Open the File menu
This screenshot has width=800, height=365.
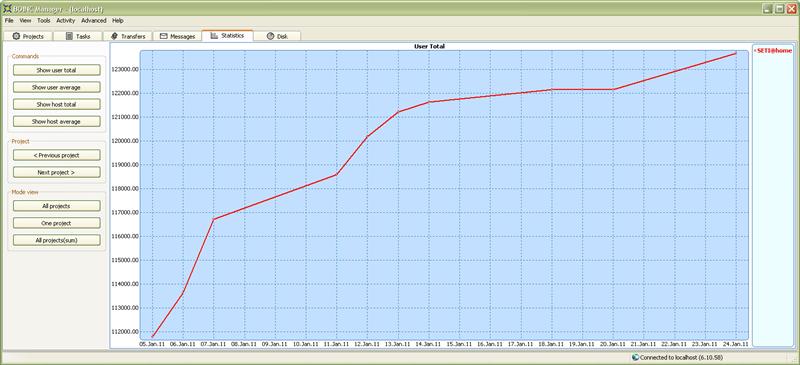click(x=9, y=20)
